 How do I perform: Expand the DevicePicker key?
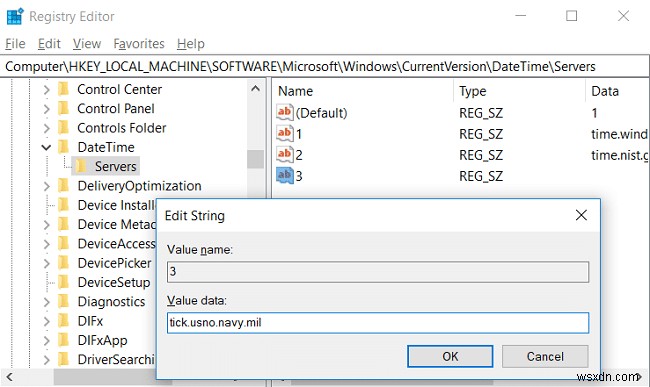pos(46,263)
